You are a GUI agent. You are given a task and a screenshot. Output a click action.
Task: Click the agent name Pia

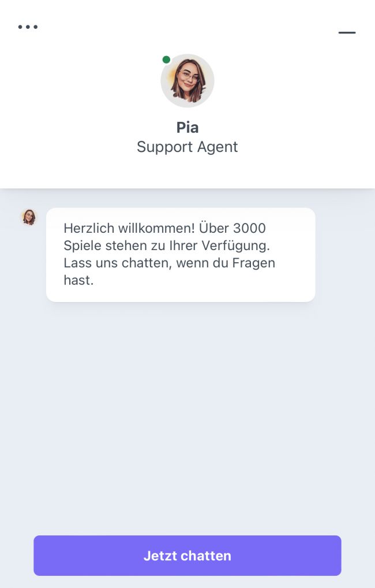(x=187, y=127)
